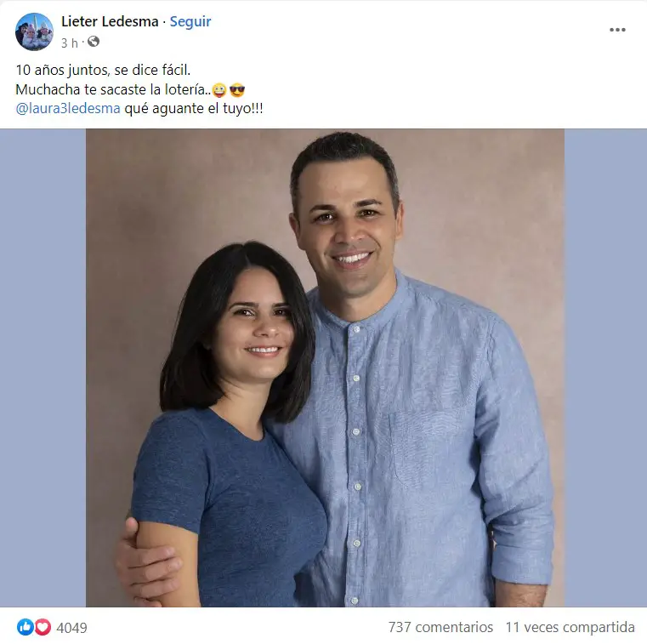Open the couple photo in viewer
The image size is (647, 644).
[x=325, y=368]
